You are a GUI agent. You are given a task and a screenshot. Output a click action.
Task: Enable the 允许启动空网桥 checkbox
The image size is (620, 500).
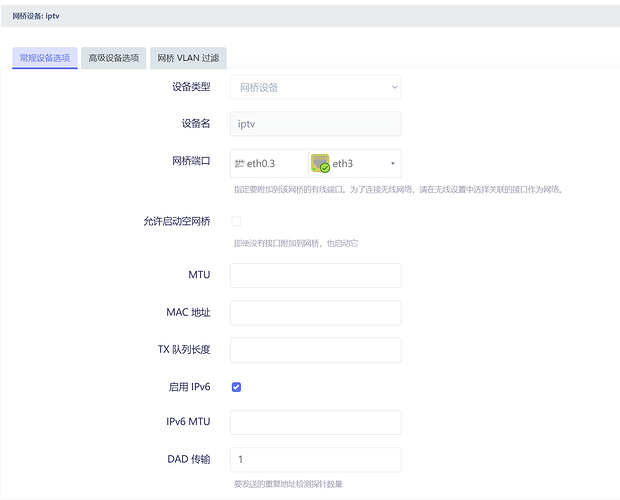click(x=236, y=221)
